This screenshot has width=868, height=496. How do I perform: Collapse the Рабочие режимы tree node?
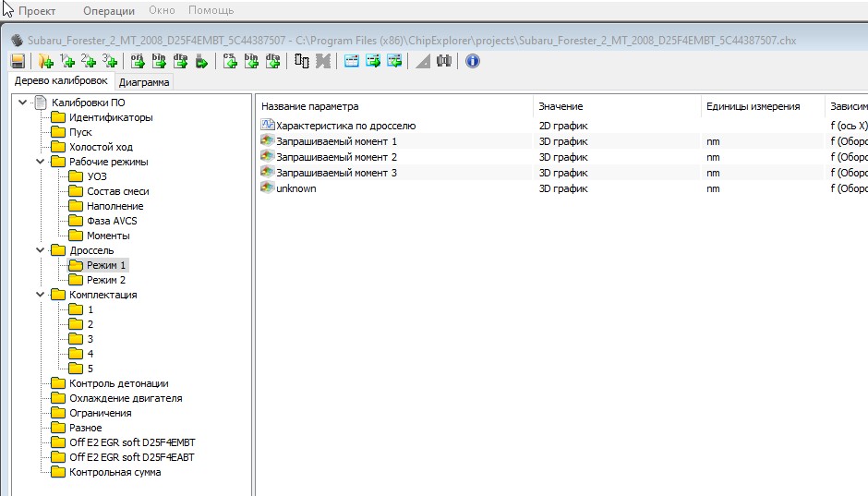click(40, 162)
